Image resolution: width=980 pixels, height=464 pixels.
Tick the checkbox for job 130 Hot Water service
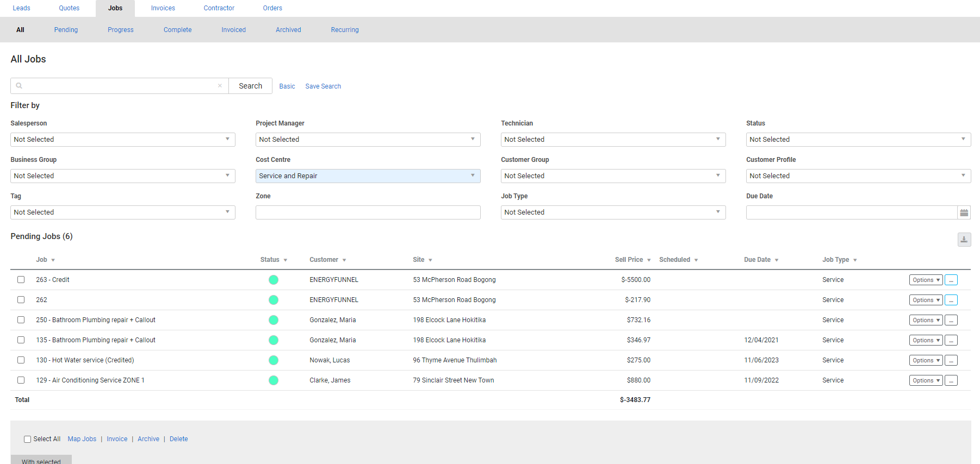point(21,360)
